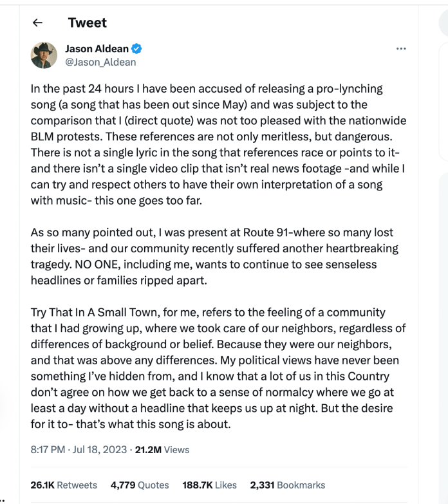Viewport: 448px width, 504px height.
Task: Open the 8:17 PM timestamp link
Action: tap(48, 449)
